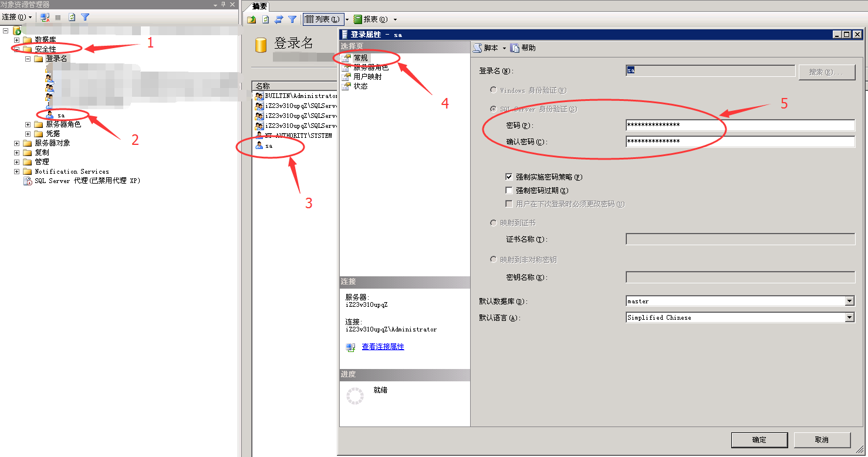The image size is (868, 457).
Task: Toggle 强制密码过期 checkbox
Action: coord(509,190)
